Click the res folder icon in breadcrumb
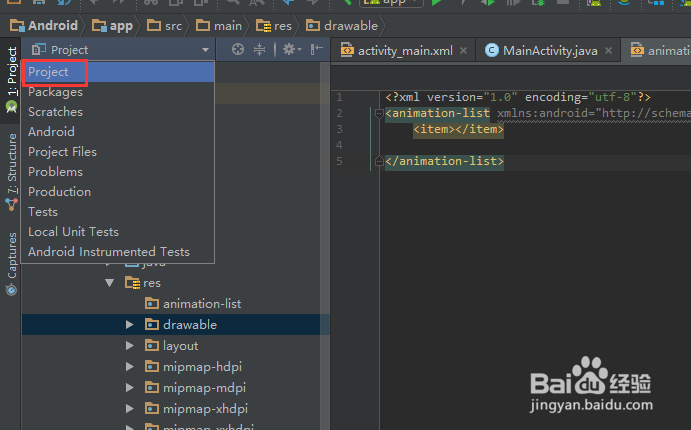This screenshot has width=691, height=430. point(264,26)
